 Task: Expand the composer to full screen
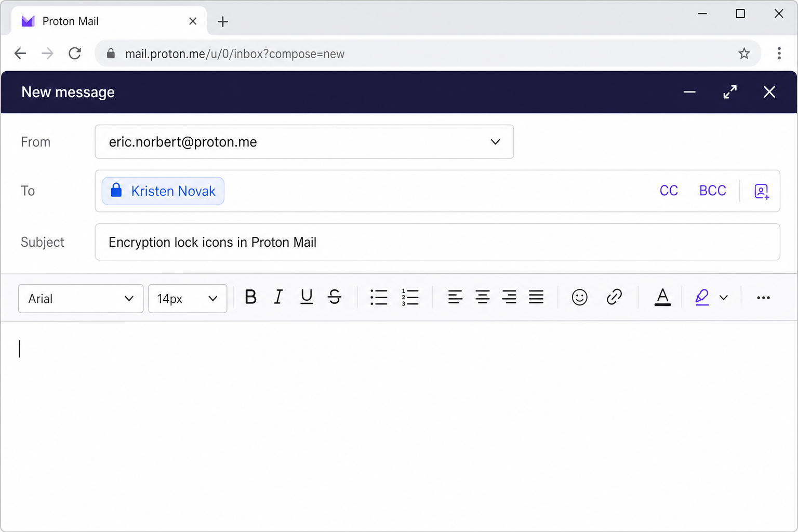point(730,92)
